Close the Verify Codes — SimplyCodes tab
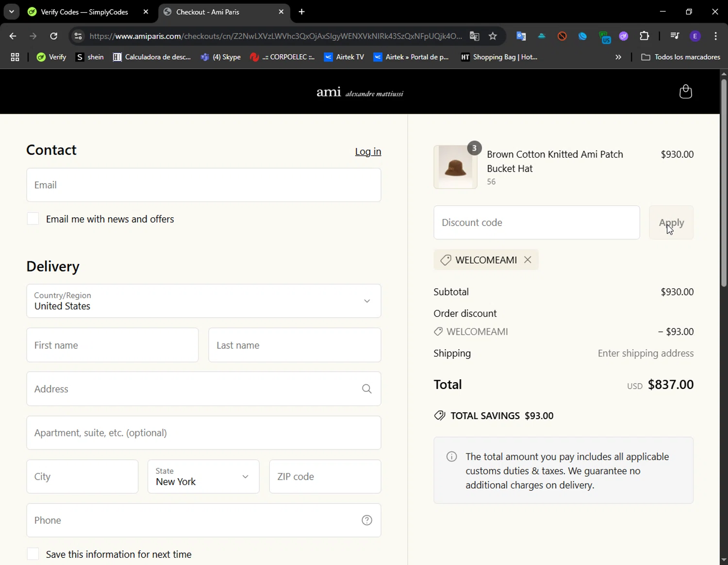The width and height of the screenshot is (728, 565). coord(146,12)
